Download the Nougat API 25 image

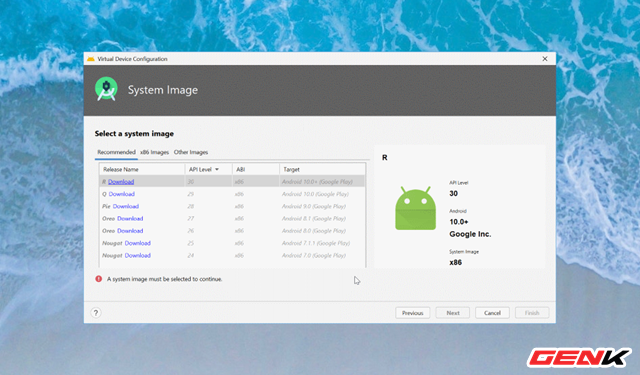[x=138, y=243]
